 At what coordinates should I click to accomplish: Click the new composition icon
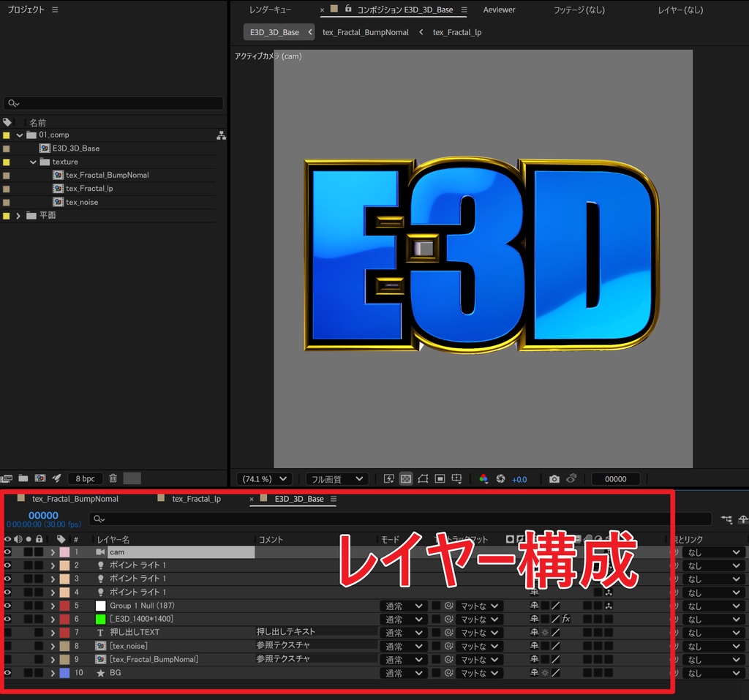click(40, 478)
